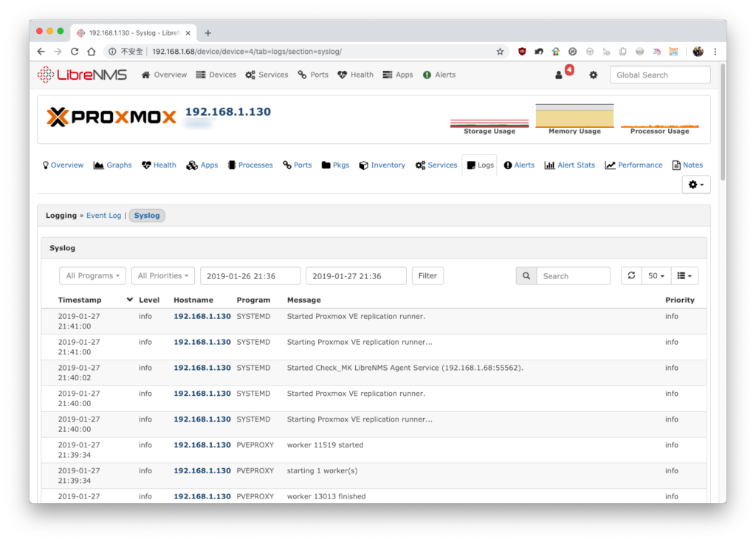Switch to the device Ports tab
Viewport: 756px width, 542px height.
click(298, 165)
